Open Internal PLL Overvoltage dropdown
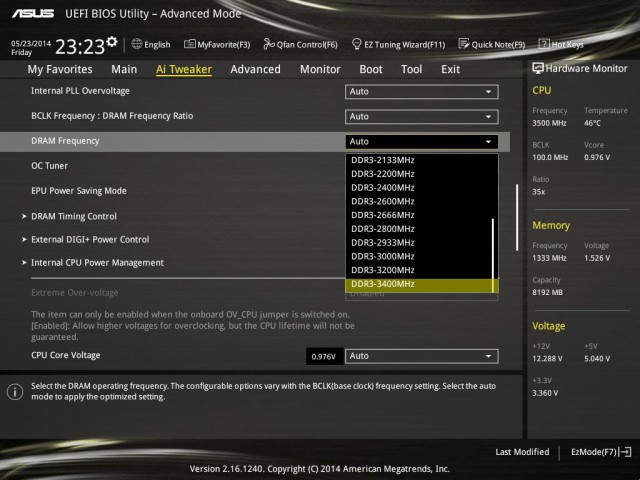 pyautogui.click(x=422, y=92)
